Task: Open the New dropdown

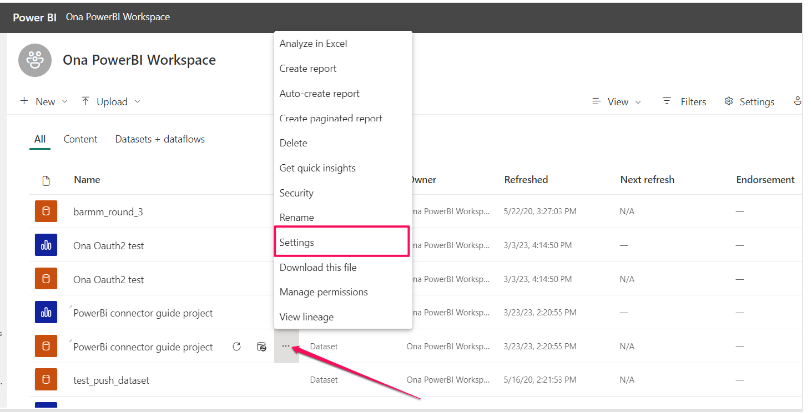Action: 44,102
